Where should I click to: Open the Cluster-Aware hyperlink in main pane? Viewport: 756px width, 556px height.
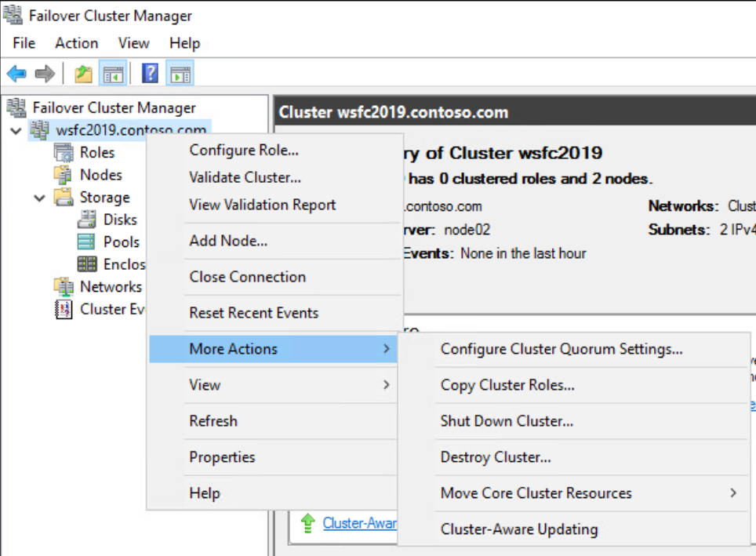360,523
